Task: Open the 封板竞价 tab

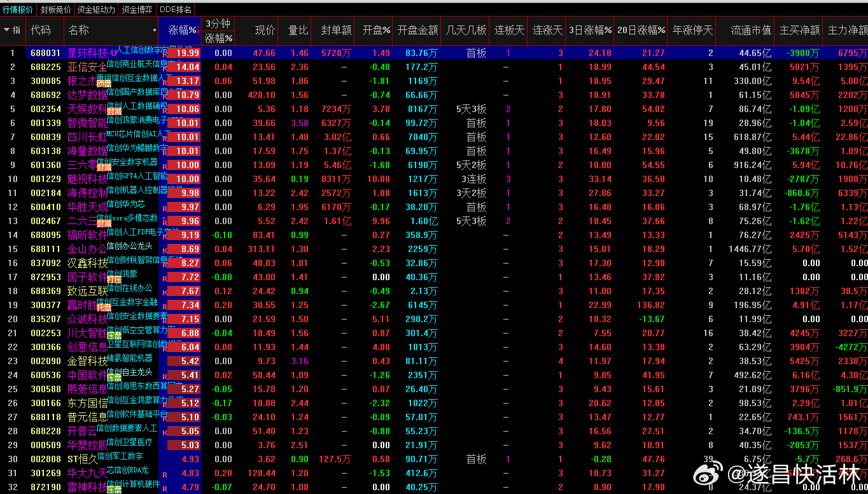Action: point(56,10)
